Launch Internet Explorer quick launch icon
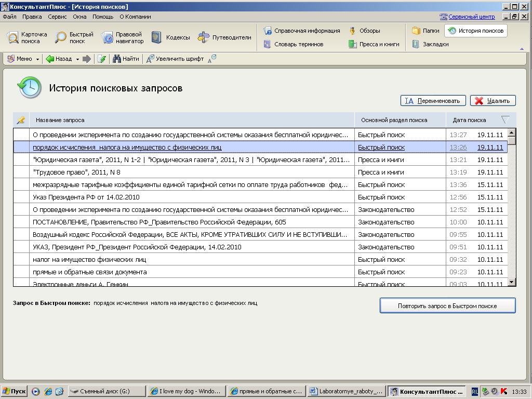Image resolution: width=532 pixels, height=399 pixels. [48, 392]
